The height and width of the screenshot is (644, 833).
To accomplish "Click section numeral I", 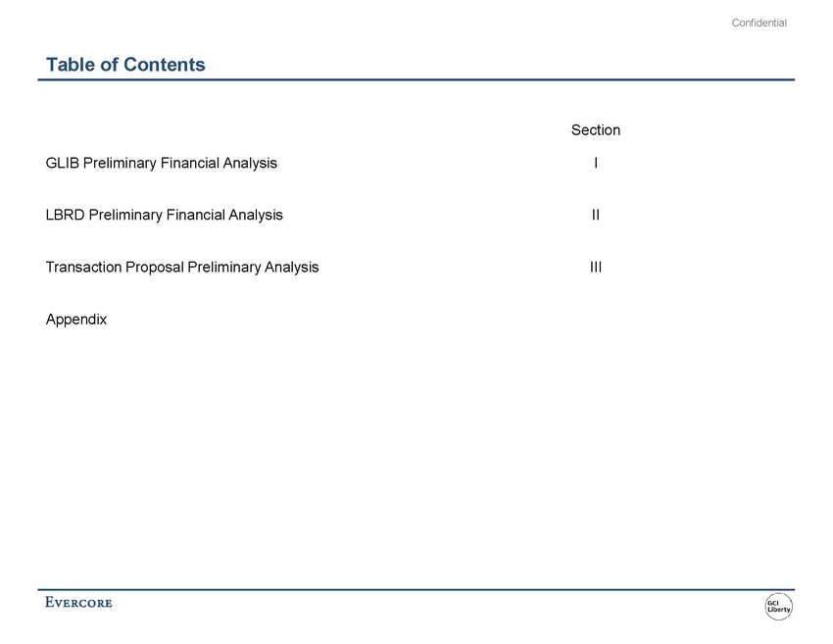I will (596, 163).
